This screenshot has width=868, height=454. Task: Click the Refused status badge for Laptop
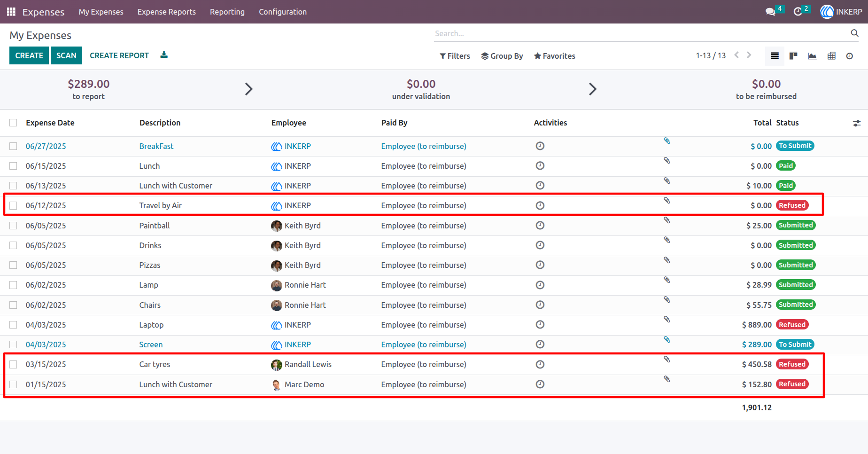coord(792,325)
